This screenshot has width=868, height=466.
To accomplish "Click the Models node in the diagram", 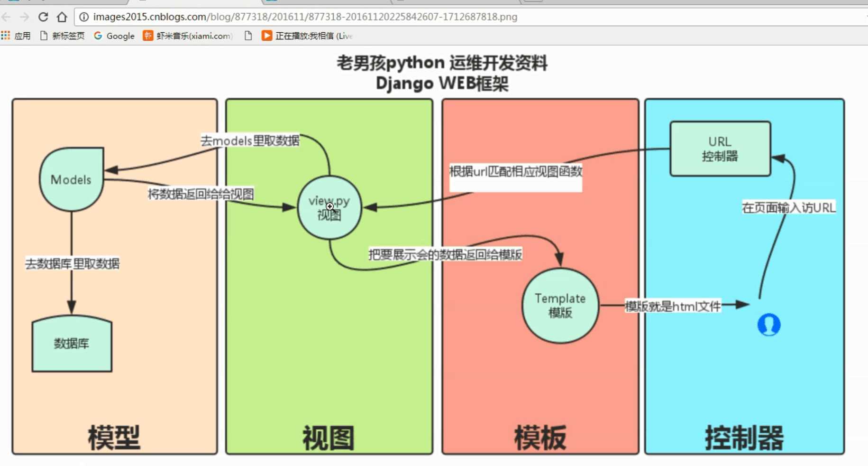I will click(71, 179).
